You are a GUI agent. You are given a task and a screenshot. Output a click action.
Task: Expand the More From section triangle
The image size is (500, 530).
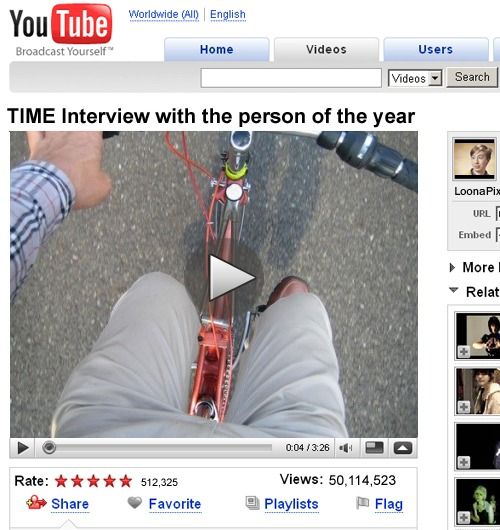tap(452, 268)
